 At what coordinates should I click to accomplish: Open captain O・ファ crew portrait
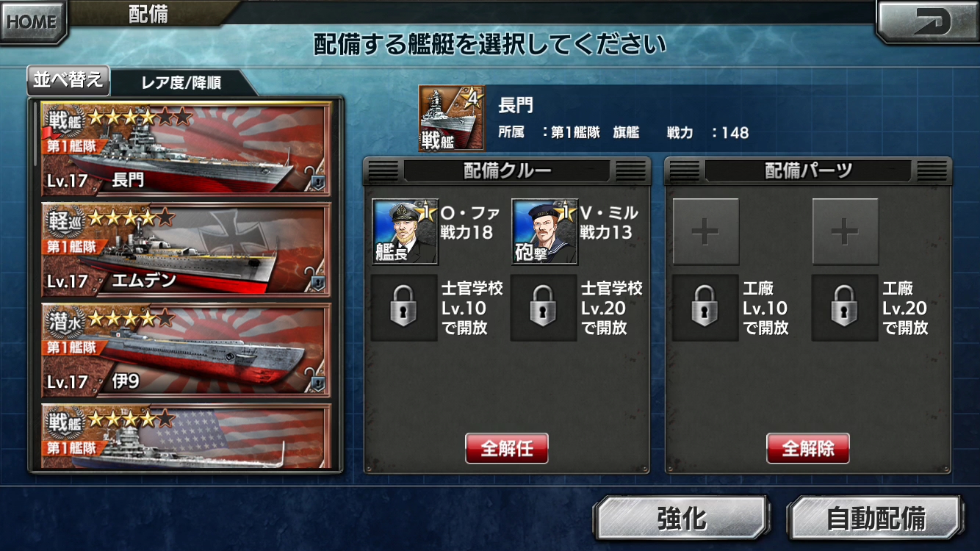click(405, 231)
